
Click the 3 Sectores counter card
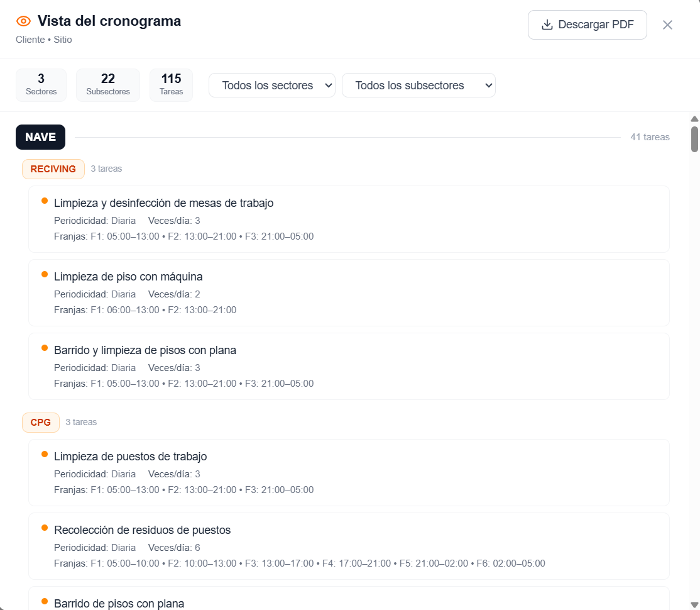(41, 85)
